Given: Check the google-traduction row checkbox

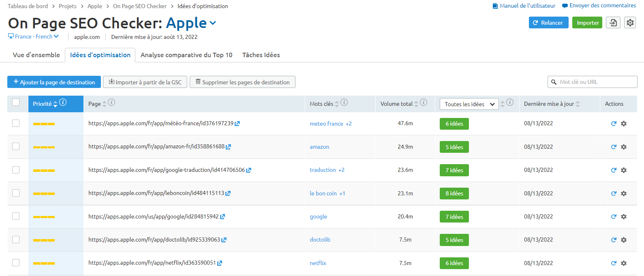Looking at the screenshot, I should (16, 170).
